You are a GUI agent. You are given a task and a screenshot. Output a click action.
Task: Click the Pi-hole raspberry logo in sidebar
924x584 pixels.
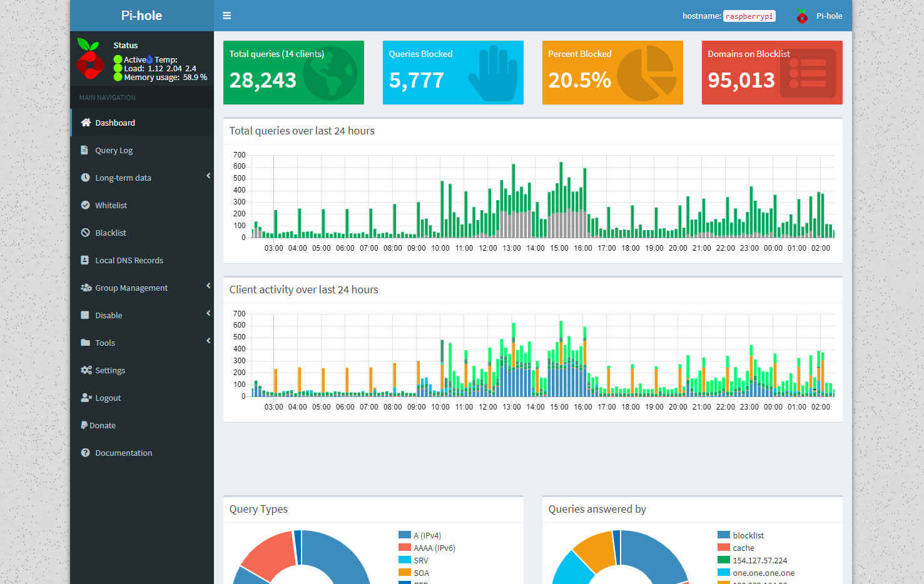pyautogui.click(x=90, y=59)
